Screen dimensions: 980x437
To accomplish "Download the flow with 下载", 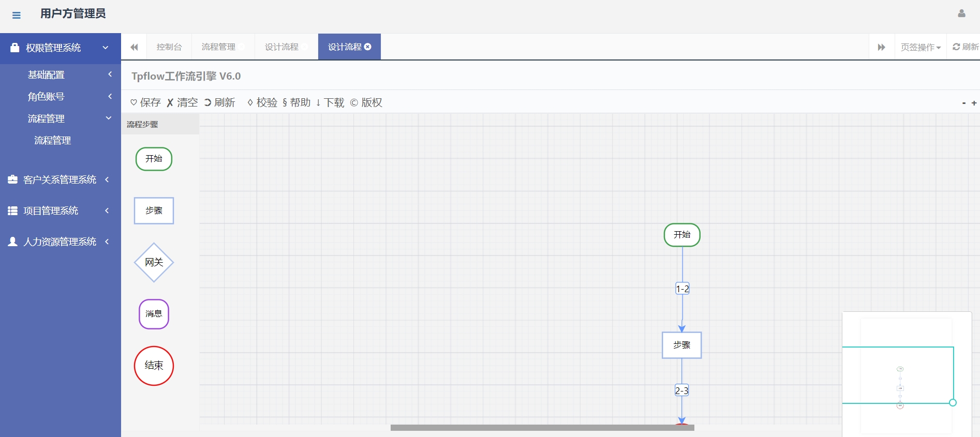I will tap(330, 102).
